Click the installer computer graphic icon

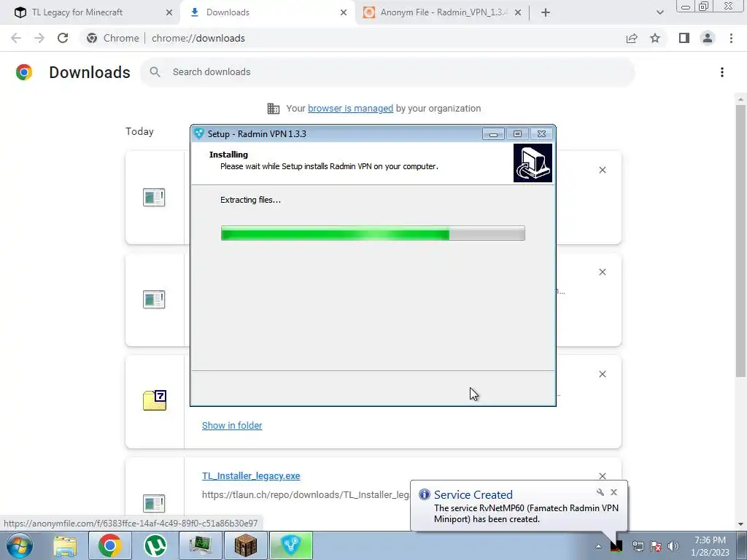(533, 163)
